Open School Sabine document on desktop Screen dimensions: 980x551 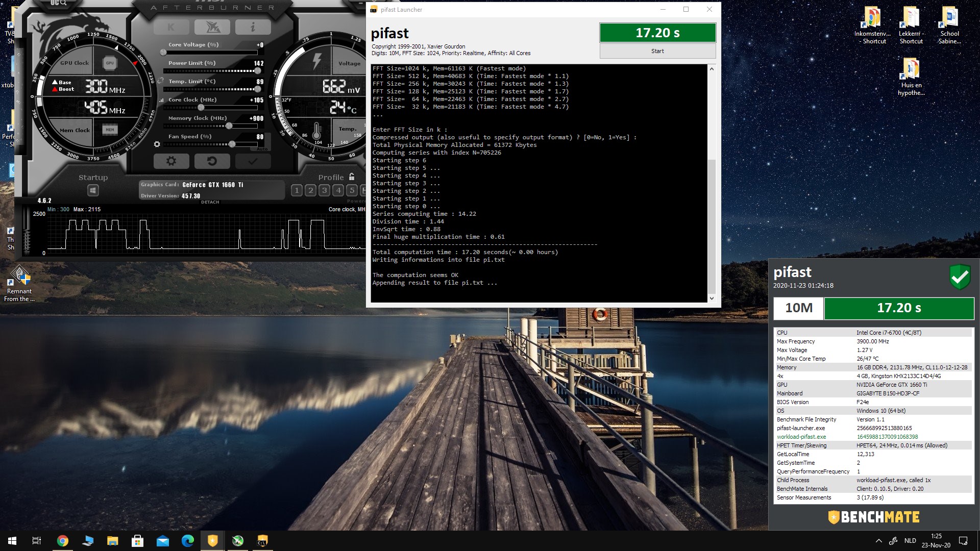pyautogui.click(x=949, y=26)
